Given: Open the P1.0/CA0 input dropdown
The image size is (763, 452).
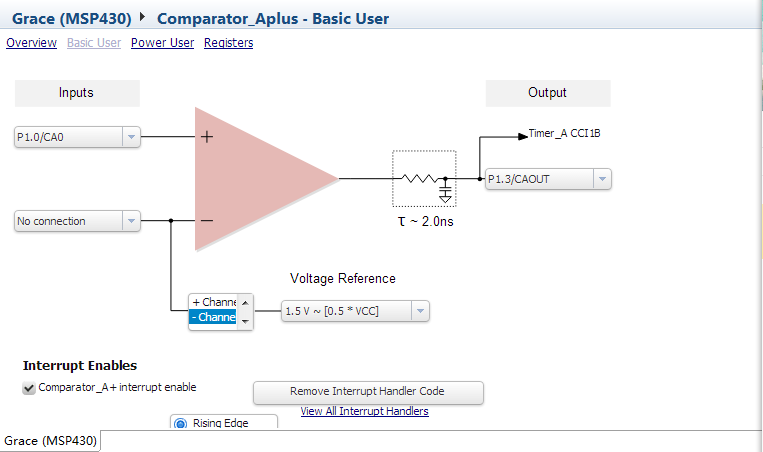Looking at the screenshot, I should (x=131, y=138).
